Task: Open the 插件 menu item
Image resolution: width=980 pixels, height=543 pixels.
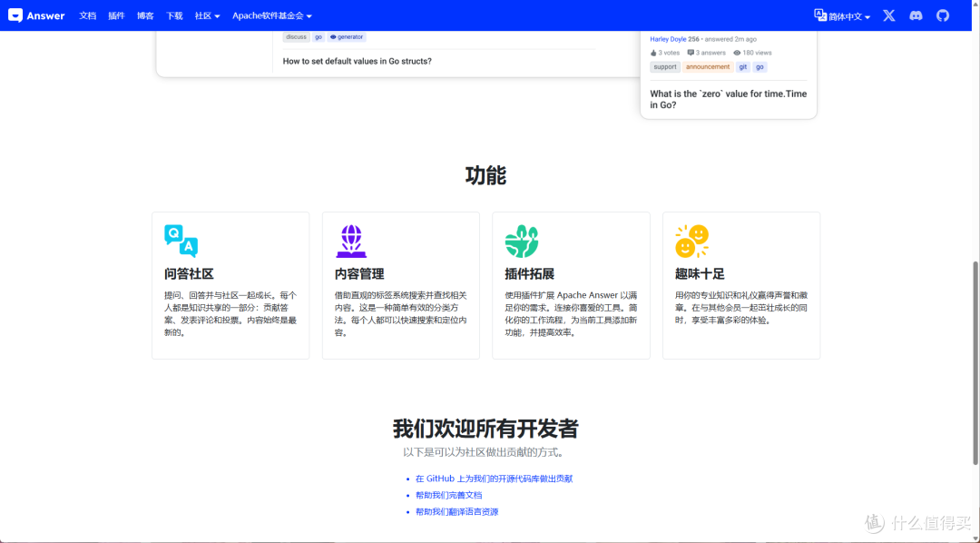Action: 116,15
